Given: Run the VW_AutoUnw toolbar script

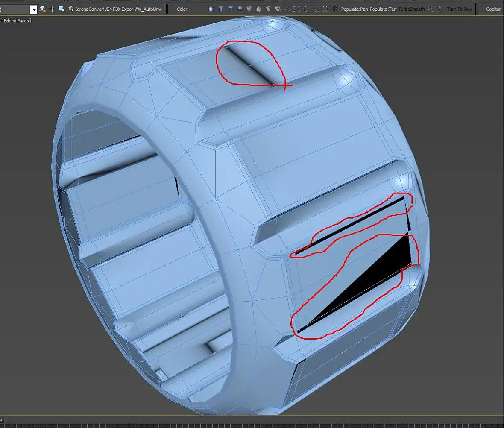Looking at the screenshot, I should [x=148, y=9].
